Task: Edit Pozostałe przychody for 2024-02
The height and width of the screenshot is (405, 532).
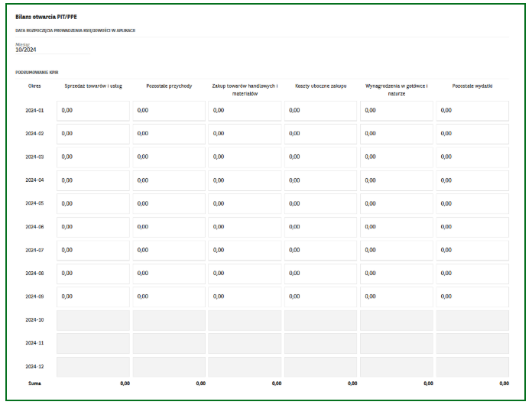Action: click(169, 134)
